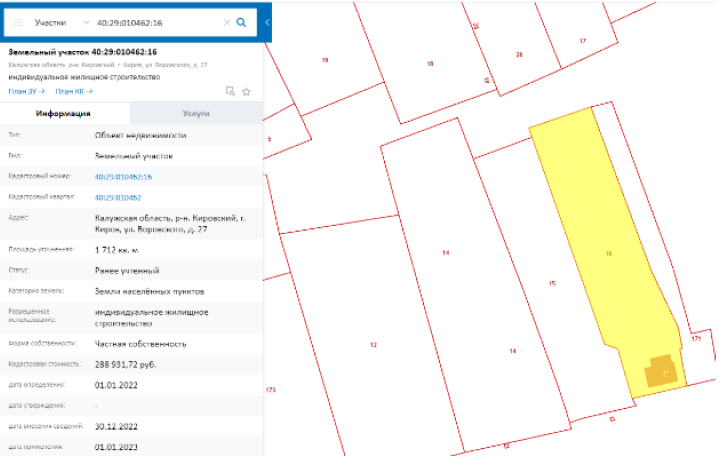Open the План КК link
This screenshot has height=458, width=723.
pos(74,91)
